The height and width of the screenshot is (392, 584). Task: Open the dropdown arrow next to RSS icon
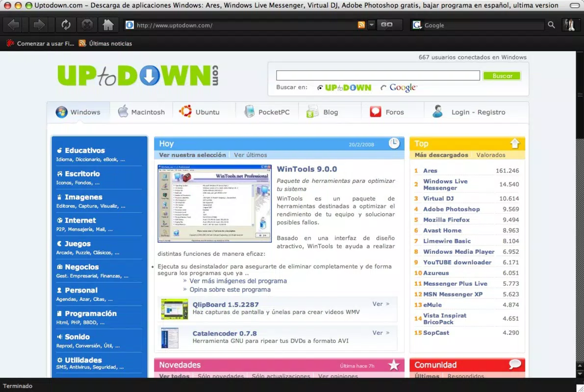pos(371,25)
